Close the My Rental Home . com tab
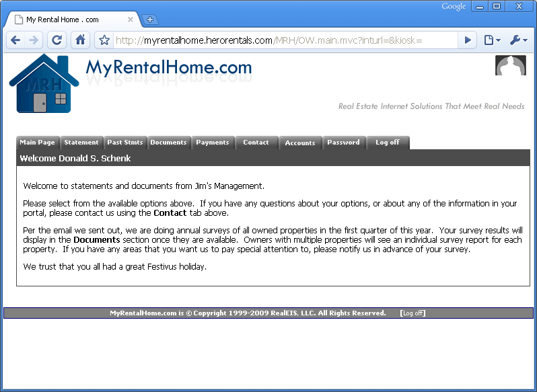 [130, 19]
